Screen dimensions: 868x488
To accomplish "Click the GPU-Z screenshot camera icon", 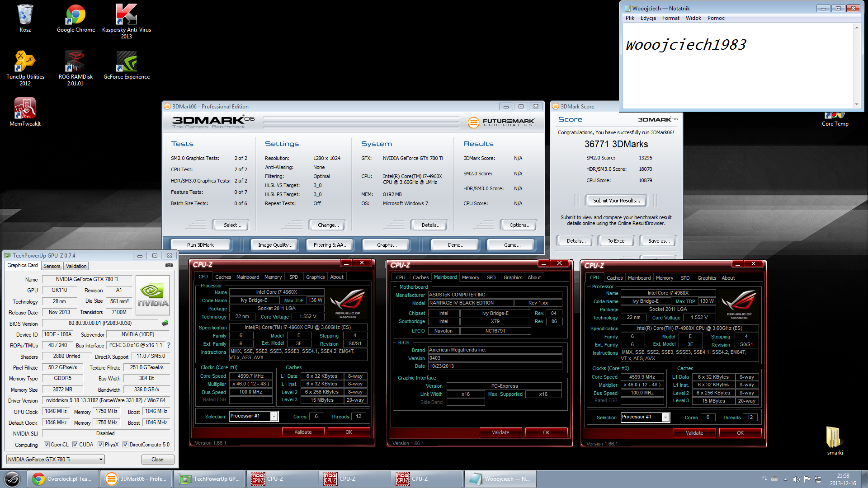I will coord(169,265).
